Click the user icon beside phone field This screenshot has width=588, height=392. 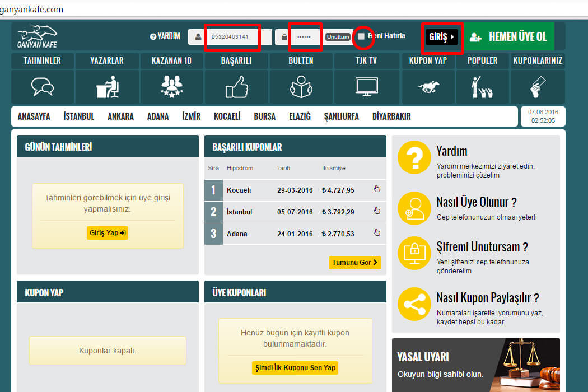[198, 37]
